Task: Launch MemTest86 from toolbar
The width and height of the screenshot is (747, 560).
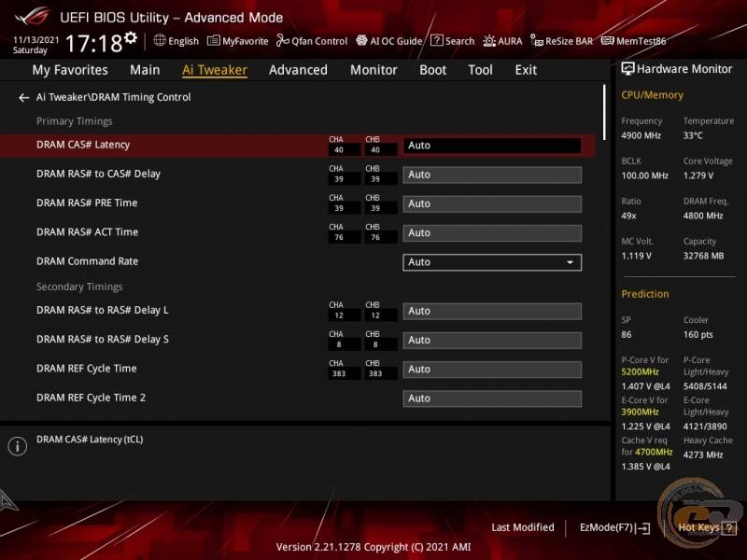Action: point(634,41)
